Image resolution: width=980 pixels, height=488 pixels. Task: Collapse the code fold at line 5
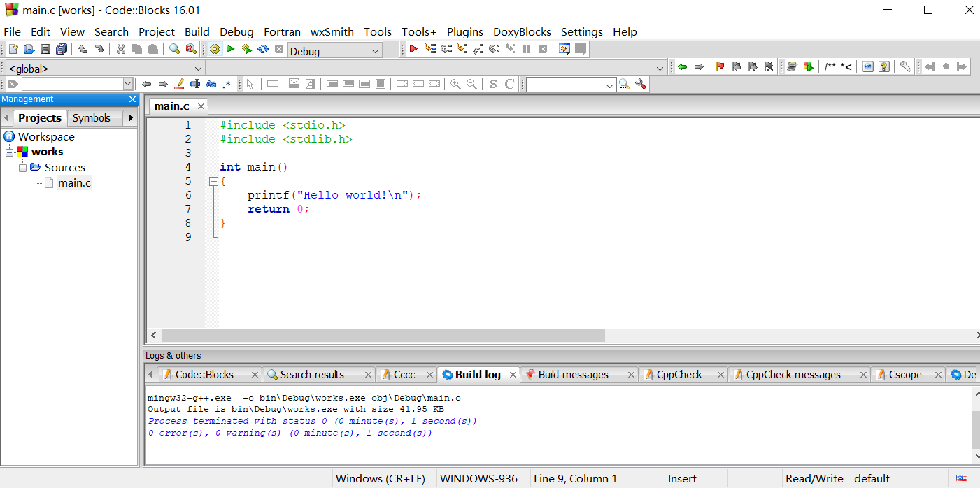point(213,181)
